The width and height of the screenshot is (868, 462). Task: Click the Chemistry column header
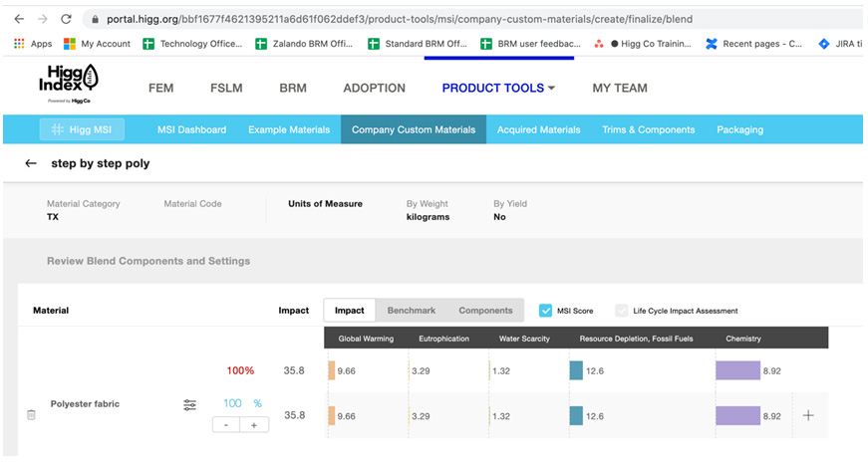pos(743,339)
